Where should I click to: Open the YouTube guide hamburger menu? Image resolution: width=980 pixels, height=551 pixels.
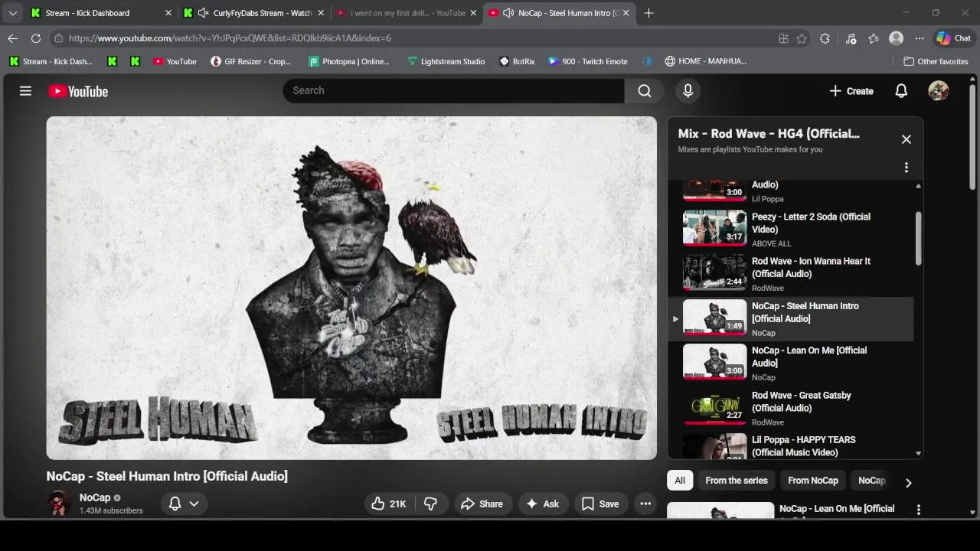25,91
